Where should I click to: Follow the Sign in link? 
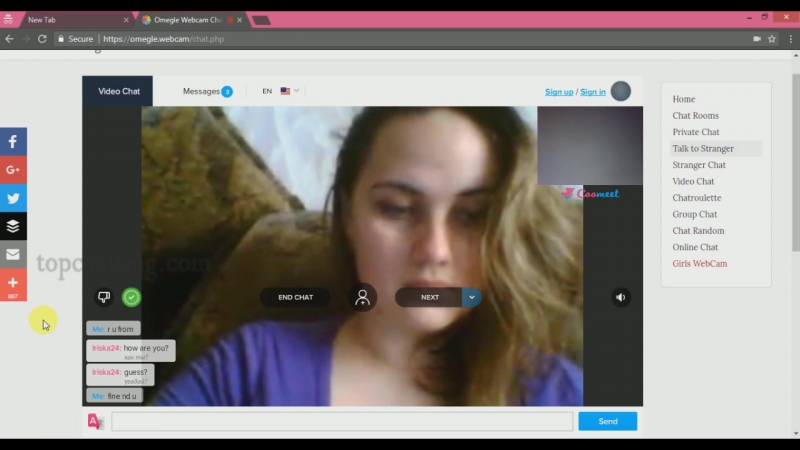click(593, 92)
